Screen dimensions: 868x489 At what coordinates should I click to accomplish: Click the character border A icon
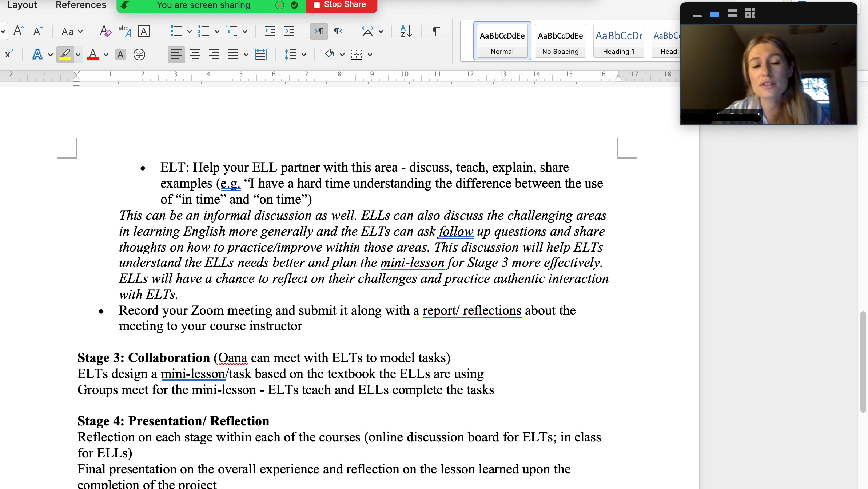[x=144, y=31]
